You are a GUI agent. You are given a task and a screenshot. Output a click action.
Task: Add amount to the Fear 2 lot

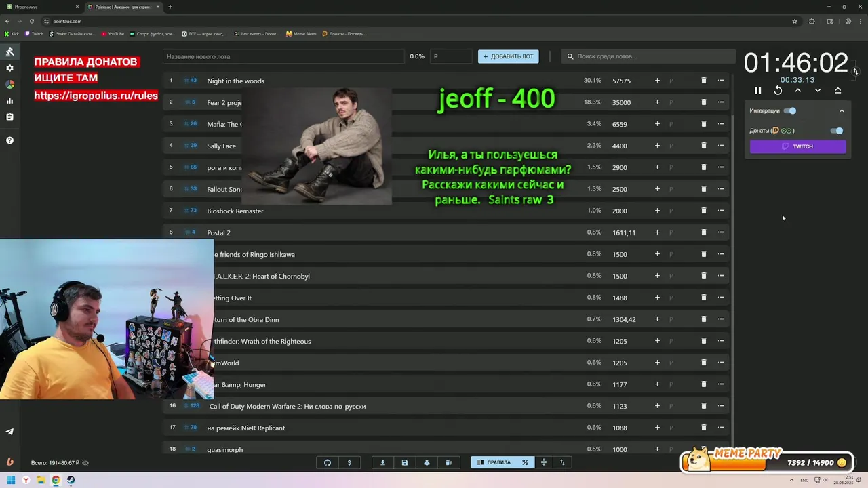[657, 102]
